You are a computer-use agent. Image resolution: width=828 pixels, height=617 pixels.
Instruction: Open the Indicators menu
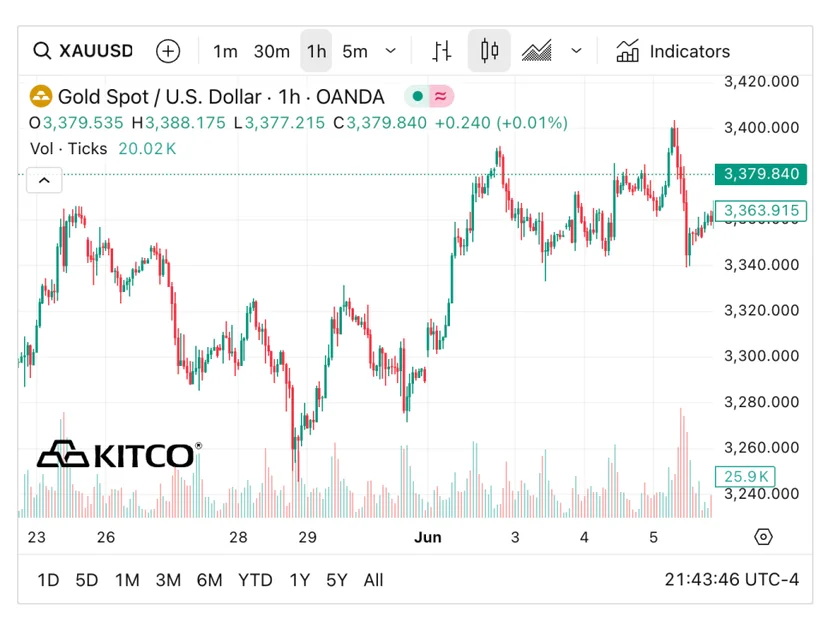[673, 51]
